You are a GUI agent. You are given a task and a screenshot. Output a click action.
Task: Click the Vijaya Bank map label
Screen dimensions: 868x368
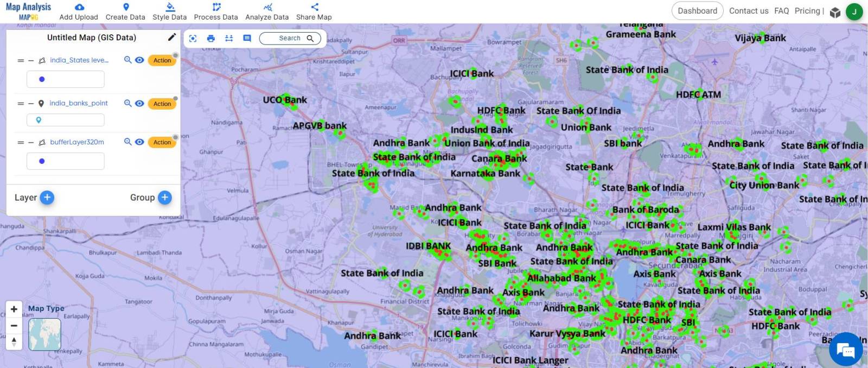(x=760, y=38)
